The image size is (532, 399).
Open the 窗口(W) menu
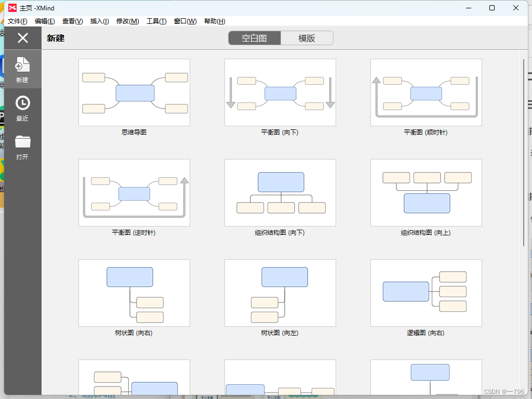(x=185, y=21)
